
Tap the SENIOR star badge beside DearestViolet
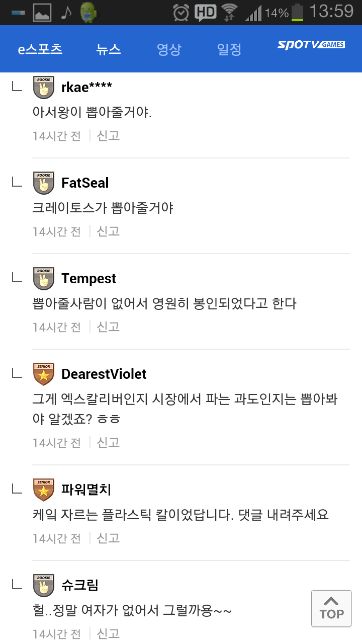[x=44, y=374]
